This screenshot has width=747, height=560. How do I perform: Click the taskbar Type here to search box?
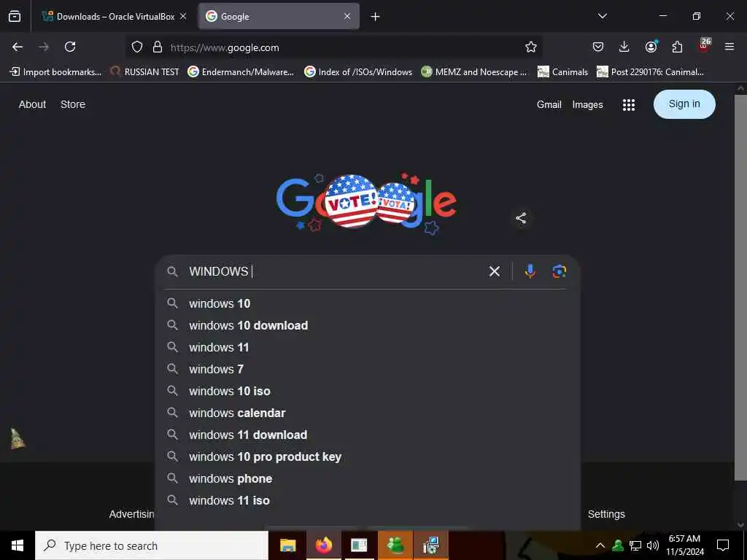point(152,545)
